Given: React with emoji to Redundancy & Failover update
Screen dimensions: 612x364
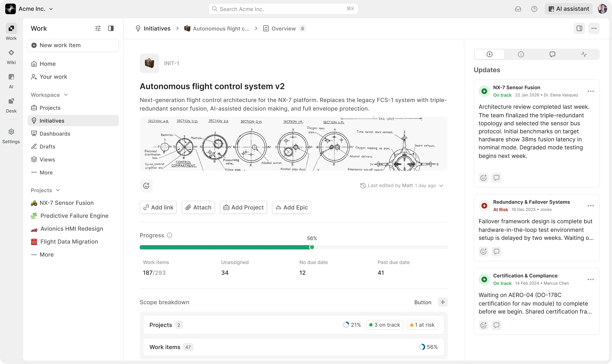Looking at the screenshot, I should pos(484,251).
